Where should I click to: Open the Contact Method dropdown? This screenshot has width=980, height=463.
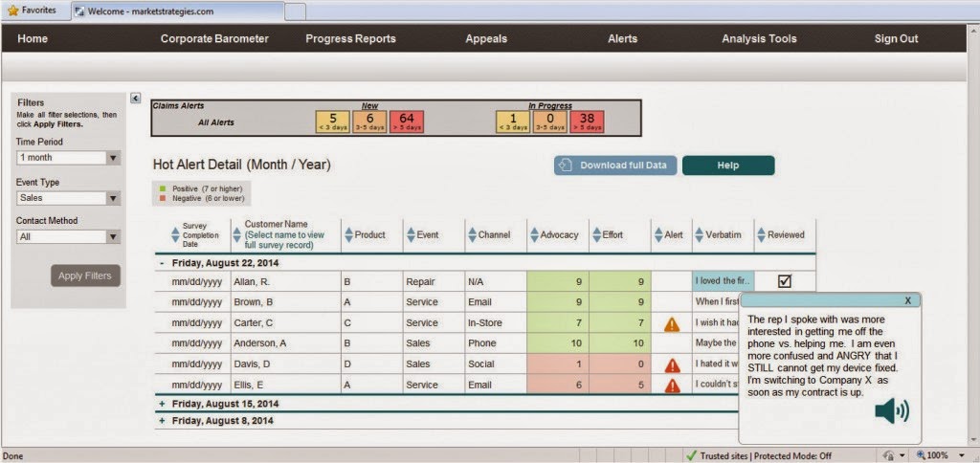[113, 237]
